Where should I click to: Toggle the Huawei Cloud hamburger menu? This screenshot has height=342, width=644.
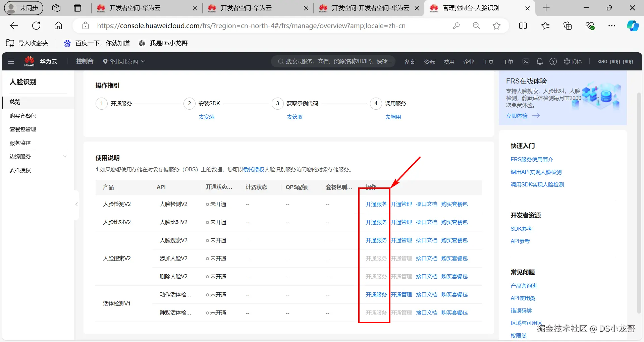point(11,61)
